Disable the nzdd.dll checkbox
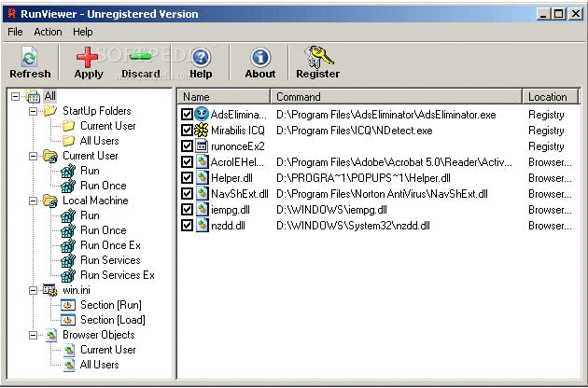Viewport: 588px width, 388px height. [x=187, y=226]
